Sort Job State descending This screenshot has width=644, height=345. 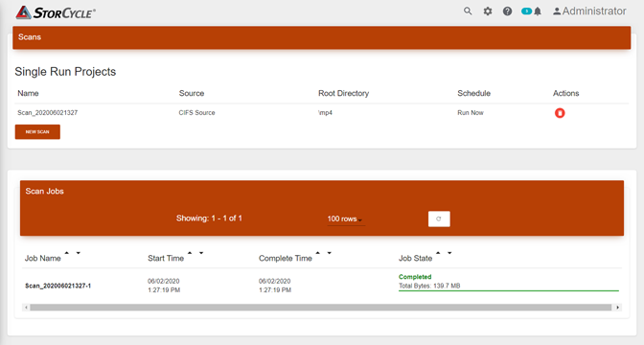[x=449, y=253]
